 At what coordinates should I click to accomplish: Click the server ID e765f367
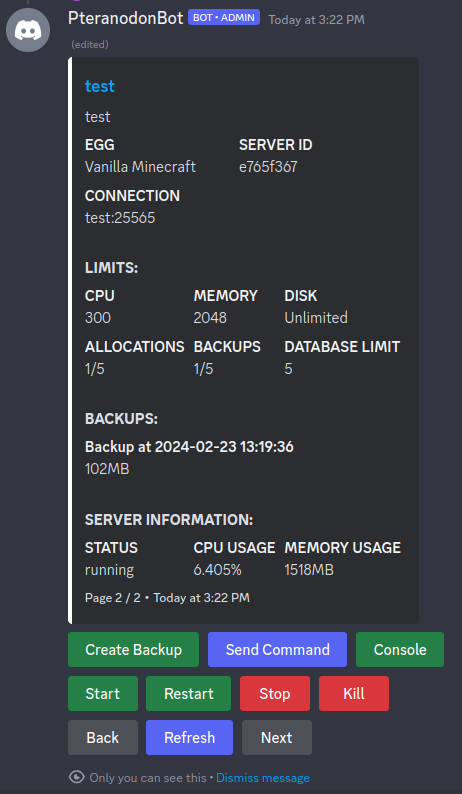tap(268, 167)
